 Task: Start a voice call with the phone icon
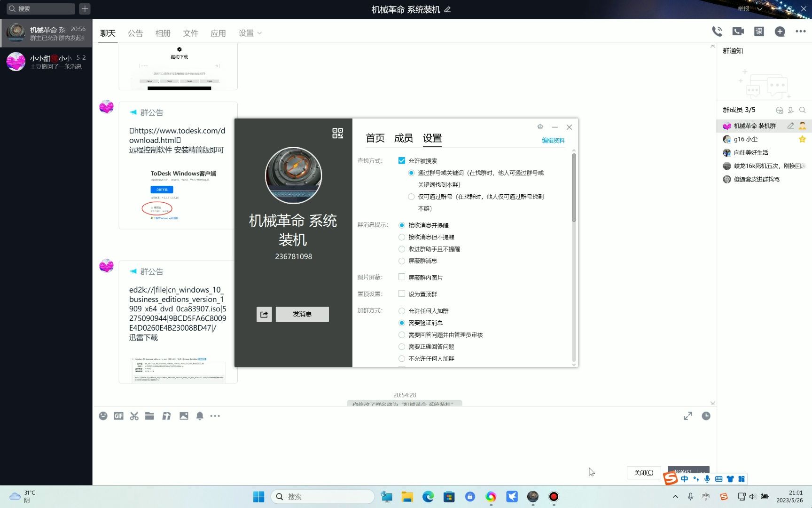click(x=717, y=32)
